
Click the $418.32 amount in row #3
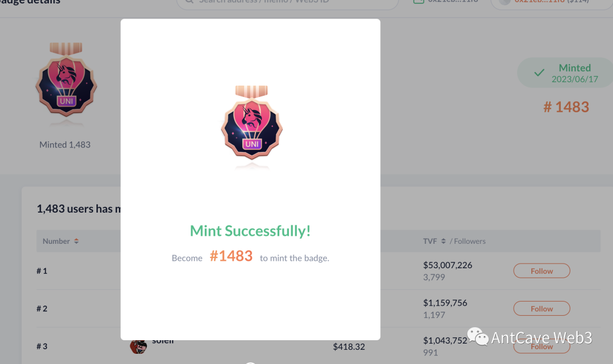tap(349, 346)
